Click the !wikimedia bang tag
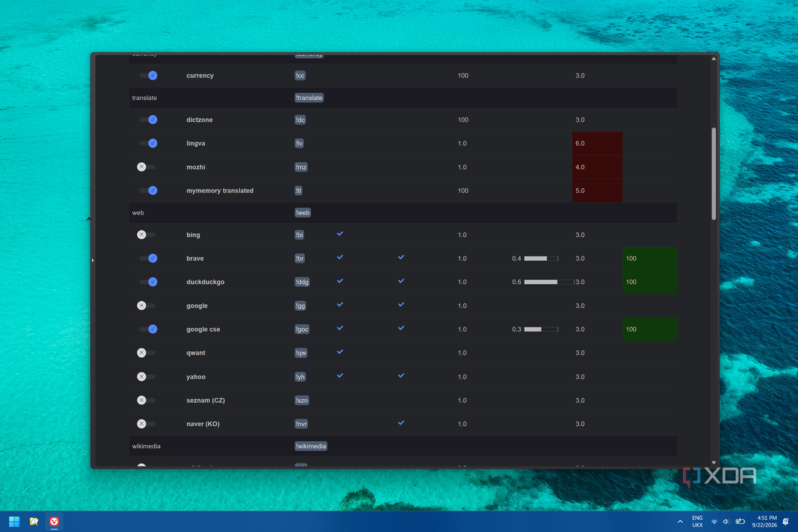This screenshot has width=798, height=532. click(x=311, y=446)
